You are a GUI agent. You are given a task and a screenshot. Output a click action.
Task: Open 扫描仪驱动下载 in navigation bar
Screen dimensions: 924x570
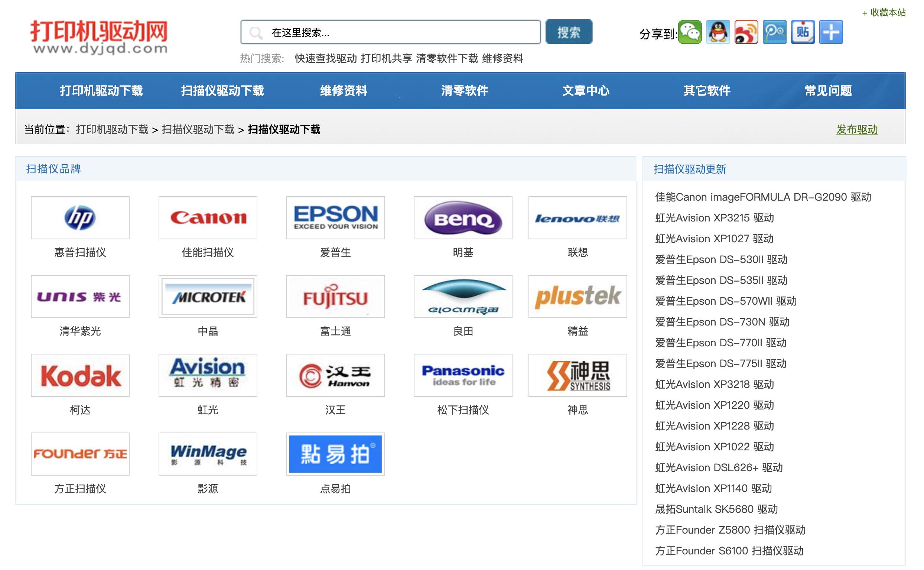pos(222,90)
